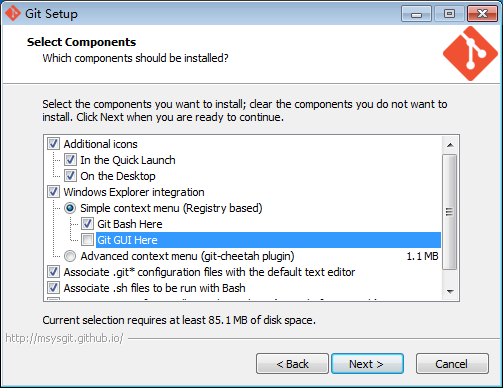Image resolution: width=503 pixels, height=388 pixels.
Task: Enable the Git GUI Here checkbox
Action: 87,240
